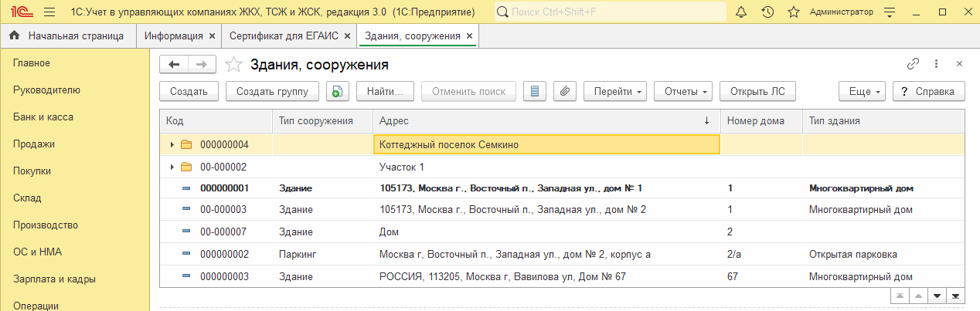Screen dimensions: 980x311
Task: Expand the Еще menu
Action: pyautogui.click(x=864, y=91)
